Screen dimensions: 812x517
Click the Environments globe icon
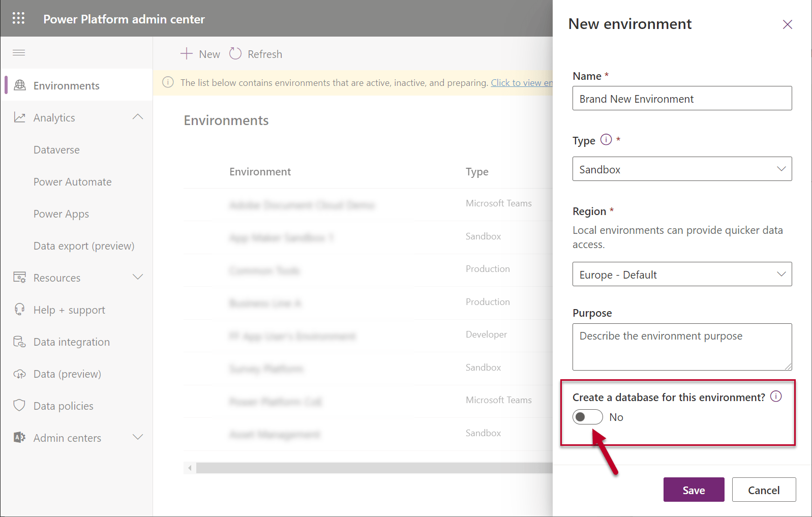(x=20, y=85)
